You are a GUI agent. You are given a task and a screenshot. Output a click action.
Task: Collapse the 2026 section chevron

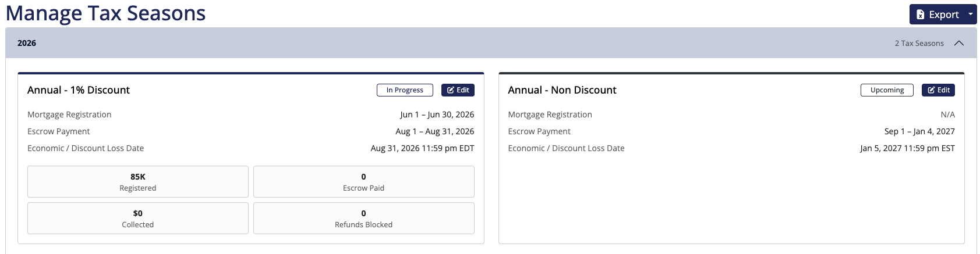959,43
